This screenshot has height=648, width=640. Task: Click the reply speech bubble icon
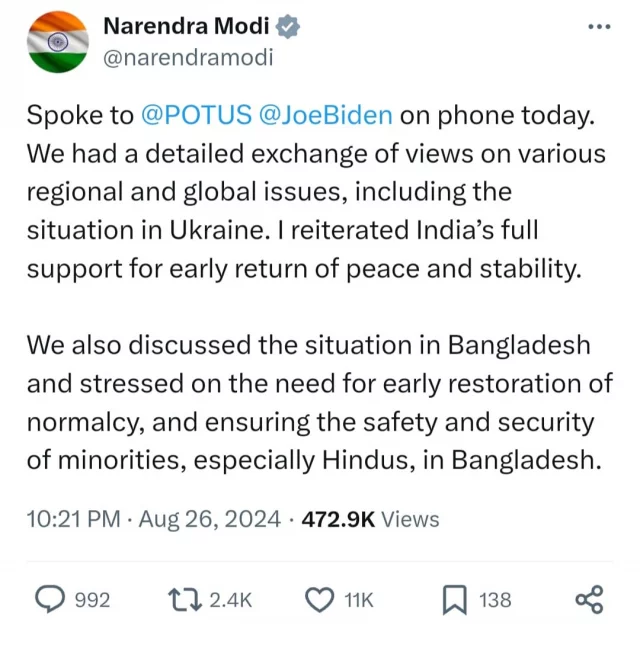pyautogui.click(x=51, y=599)
